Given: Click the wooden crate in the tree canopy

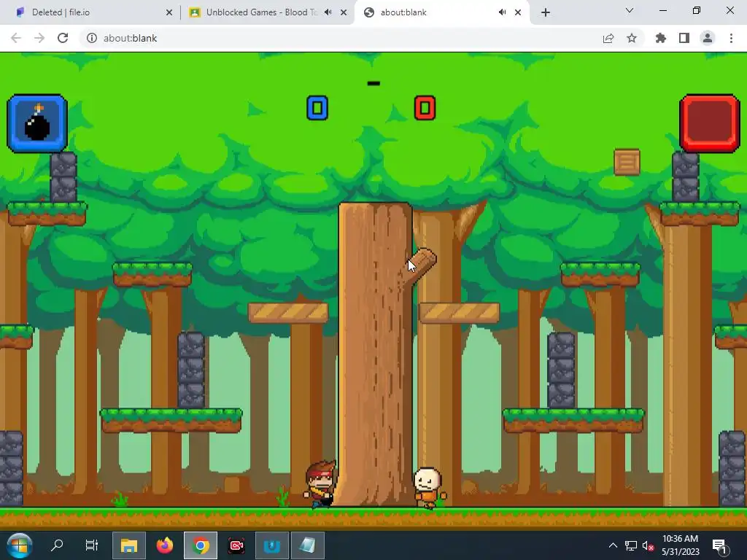Looking at the screenshot, I should 627,163.
